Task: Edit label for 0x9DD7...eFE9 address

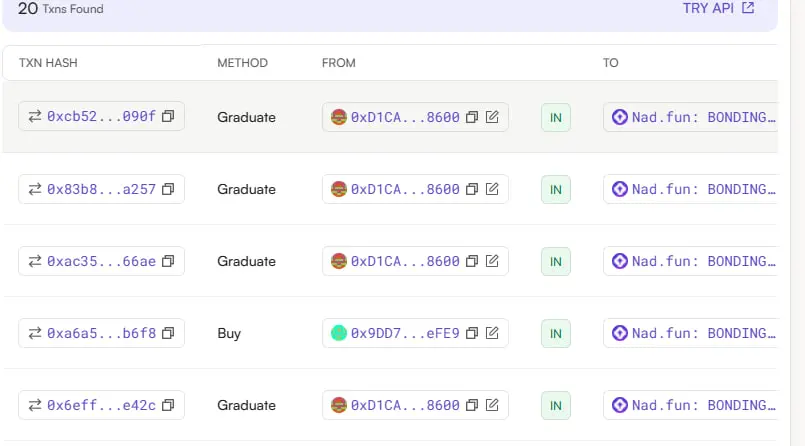Action: coord(492,333)
